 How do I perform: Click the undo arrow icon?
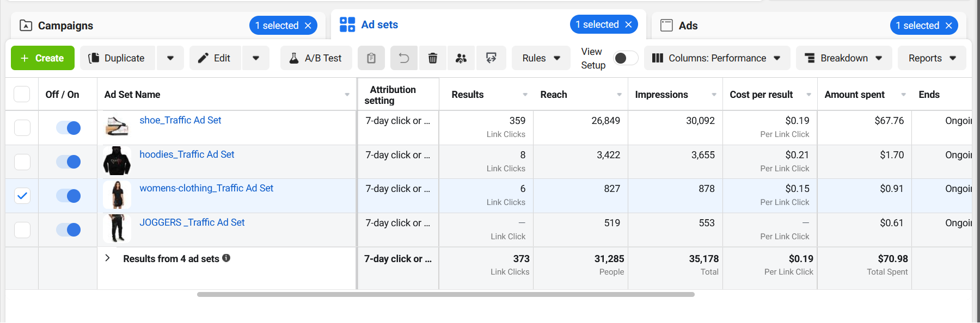[x=403, y=58]
